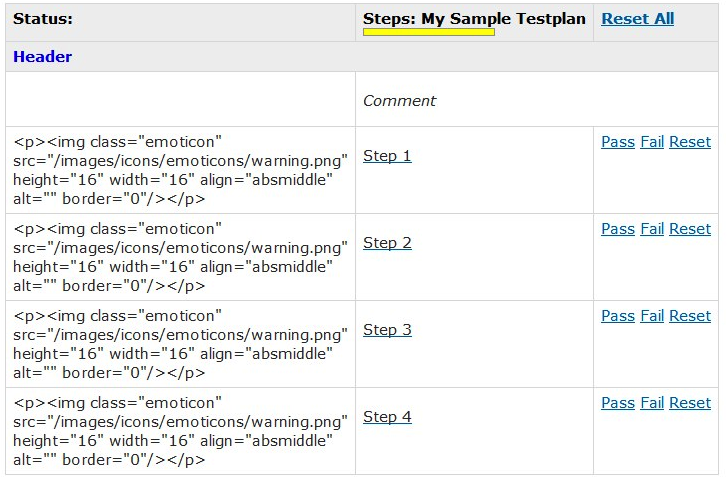The image size is (727, 482).
Task: Click the blue Header section row
Action: pos(42,57)
